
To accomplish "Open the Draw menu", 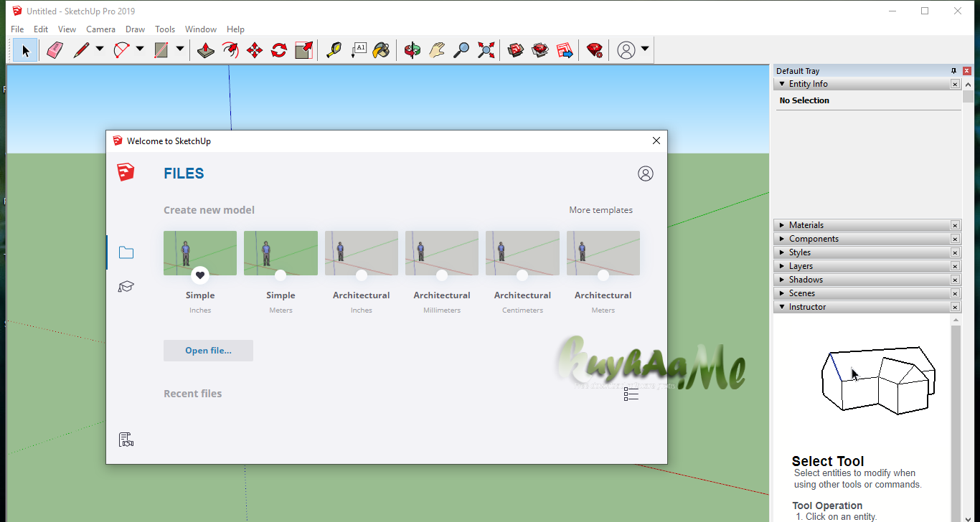I will tap(135, 29).
